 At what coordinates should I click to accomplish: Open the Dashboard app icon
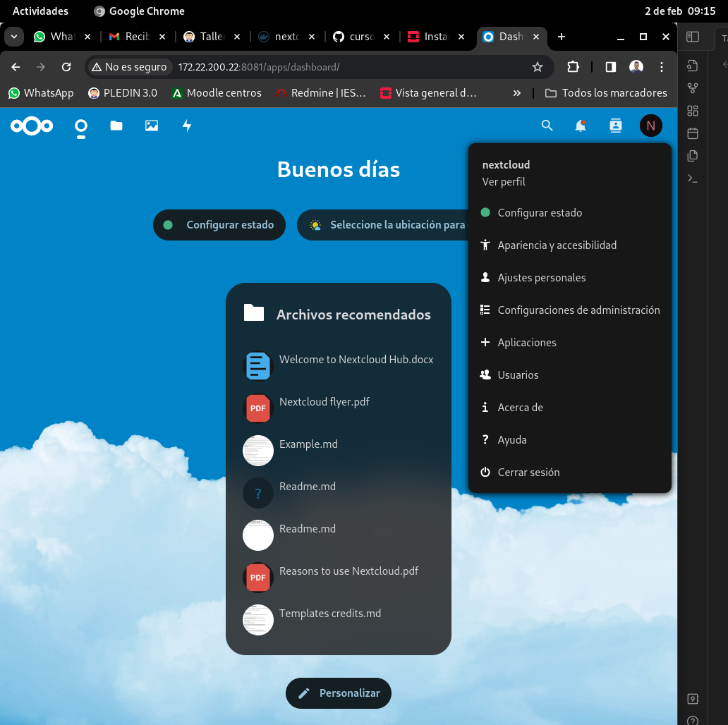tap(81, 126)
